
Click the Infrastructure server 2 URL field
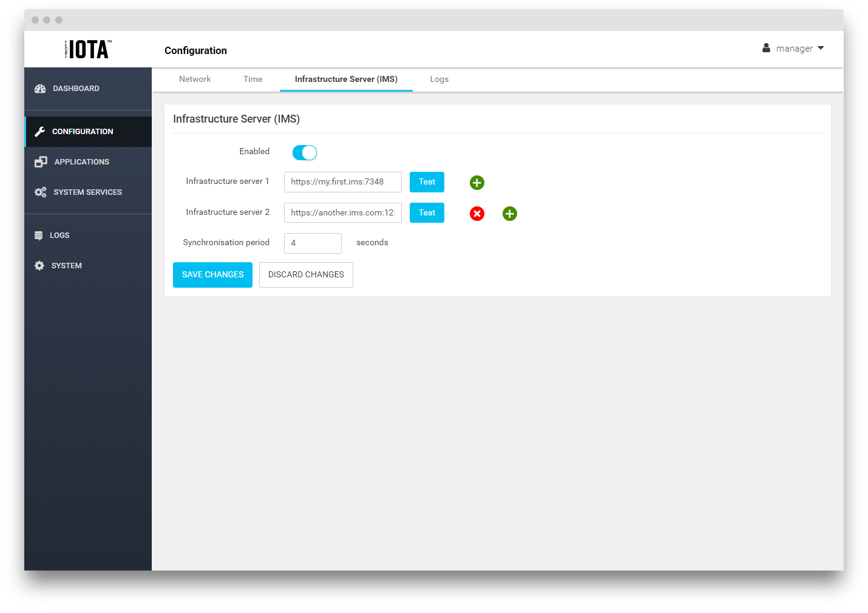342,213
